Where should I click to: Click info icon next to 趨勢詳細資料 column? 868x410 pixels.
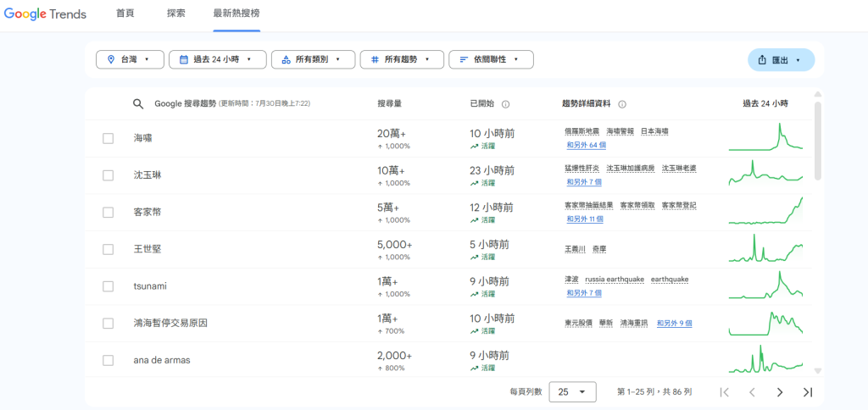click(621, 104)
